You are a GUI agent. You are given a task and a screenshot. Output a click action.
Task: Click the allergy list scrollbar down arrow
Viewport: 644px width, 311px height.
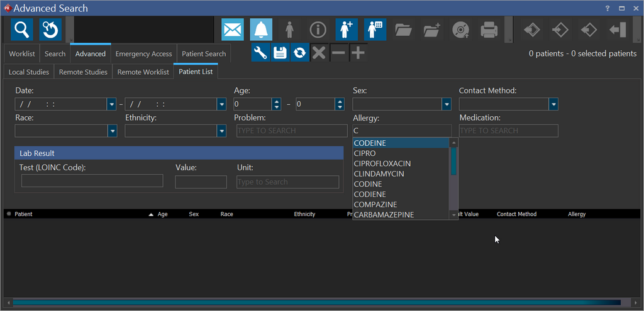[454, 215]
